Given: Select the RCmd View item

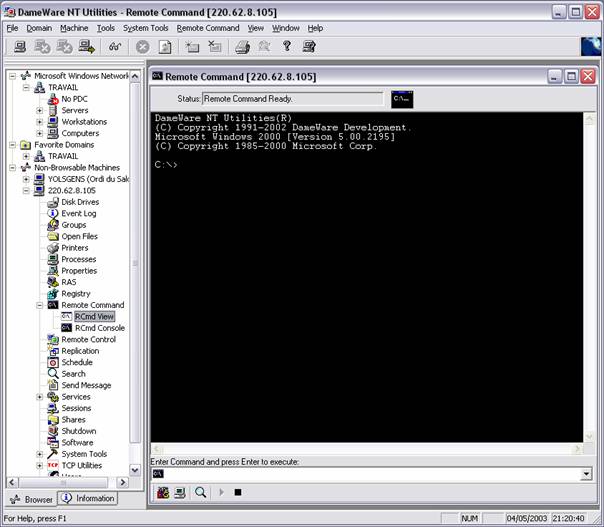Looking at the screenshot, I should click(94, 316).
